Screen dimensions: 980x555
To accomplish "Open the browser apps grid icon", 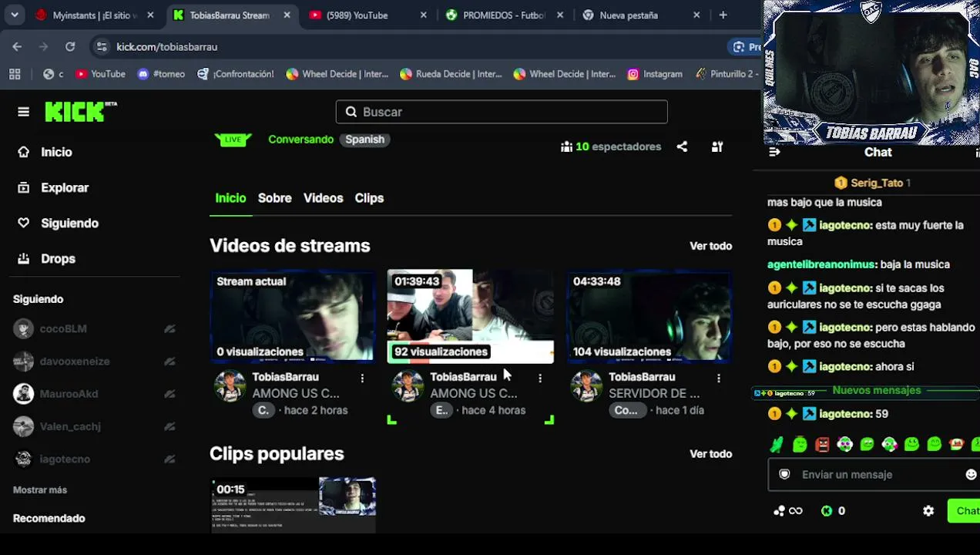I will [15, 74].
